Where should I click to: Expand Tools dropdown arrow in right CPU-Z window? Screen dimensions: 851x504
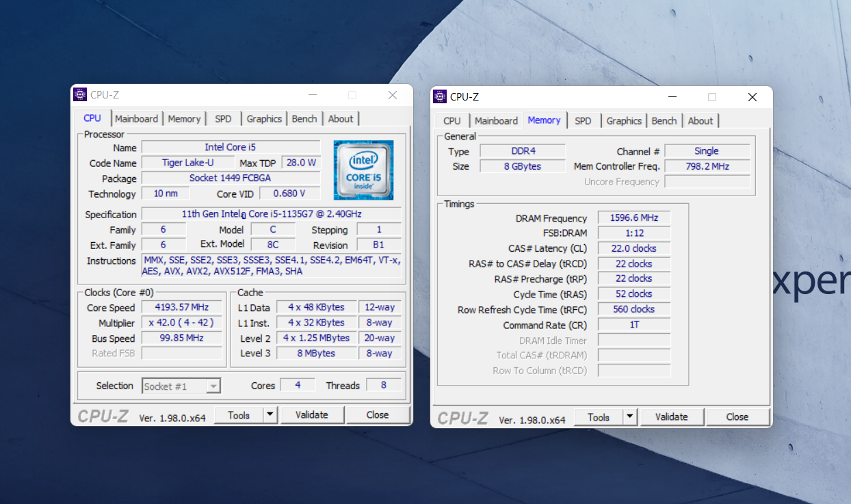click(630, 417)
